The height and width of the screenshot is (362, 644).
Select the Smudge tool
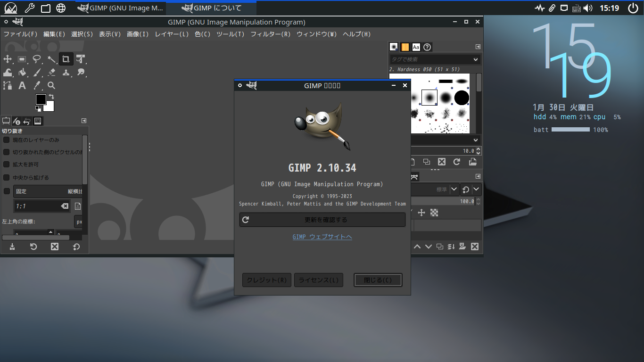81,72
